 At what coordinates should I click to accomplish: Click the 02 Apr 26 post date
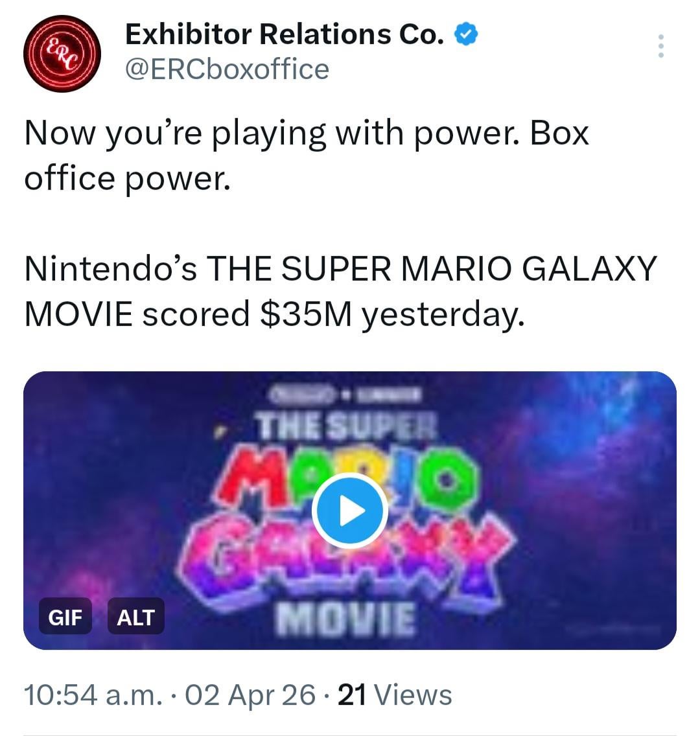[250, 695]
